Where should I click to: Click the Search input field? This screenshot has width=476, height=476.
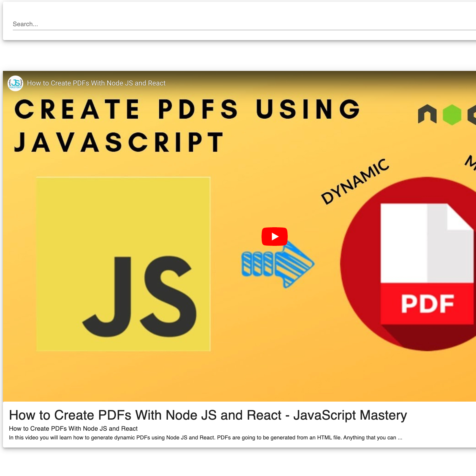(x=244, y=24)
